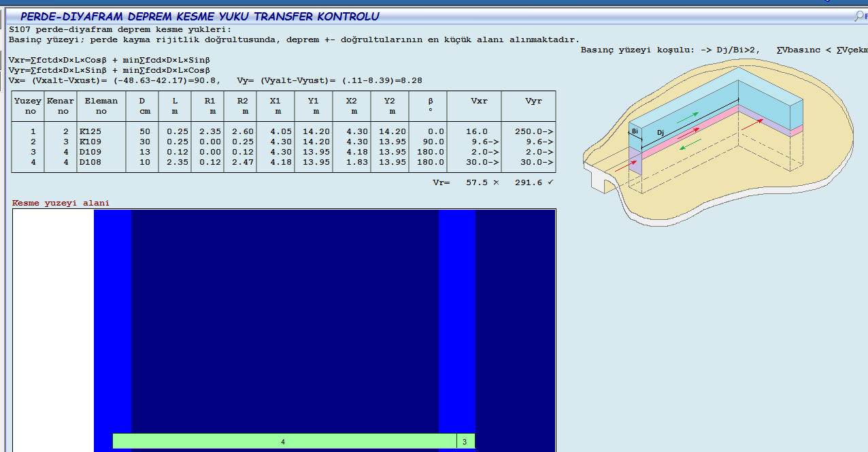
Task: Click the 'Eleman no' column header
Action: (101, 106)
